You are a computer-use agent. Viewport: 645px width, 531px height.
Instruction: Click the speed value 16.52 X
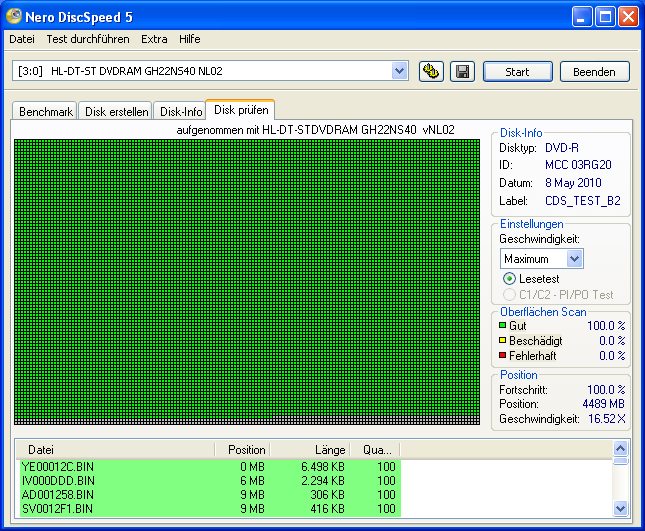607,419
